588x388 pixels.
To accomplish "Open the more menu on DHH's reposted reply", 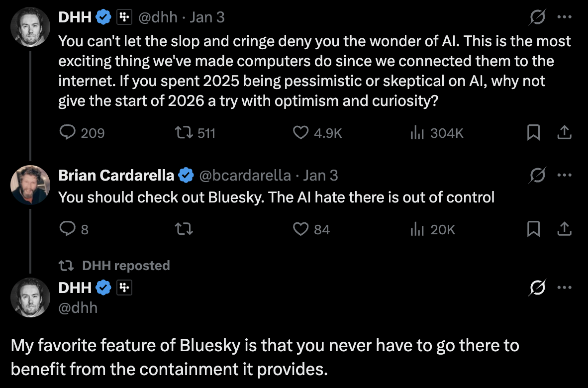I will coord(565,287).
